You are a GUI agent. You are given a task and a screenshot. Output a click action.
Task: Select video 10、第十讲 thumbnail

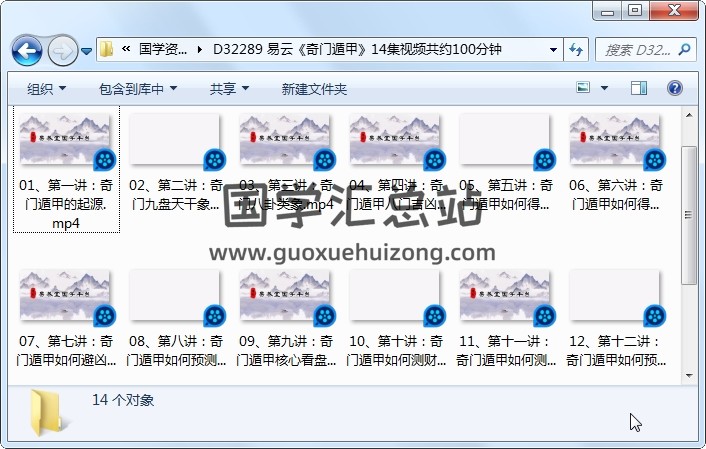point(397,297)
